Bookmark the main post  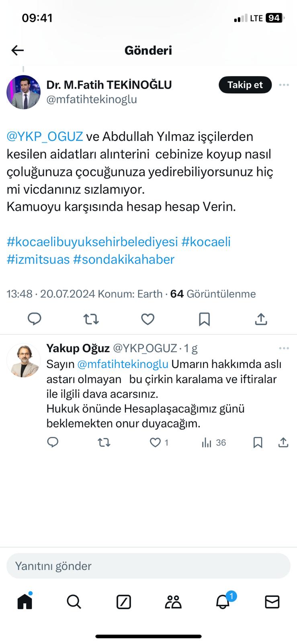click(x=205, y=319)
